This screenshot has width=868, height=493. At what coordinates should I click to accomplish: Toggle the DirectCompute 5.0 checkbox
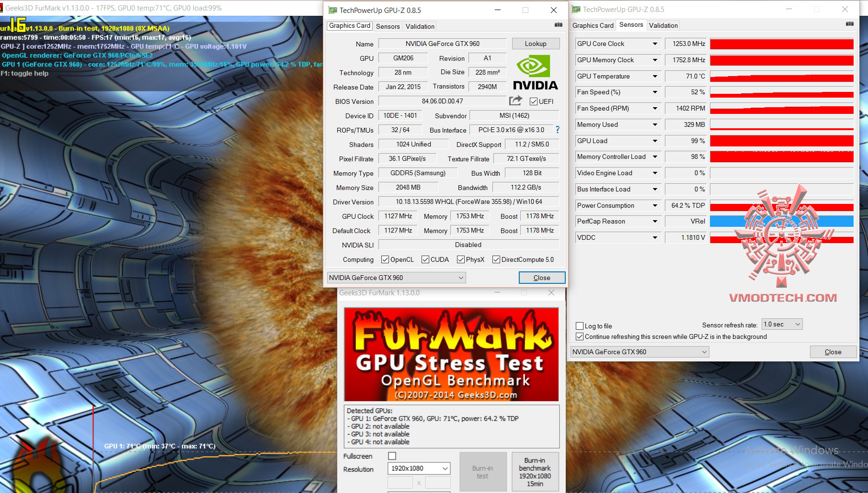[x=496, y=259]
